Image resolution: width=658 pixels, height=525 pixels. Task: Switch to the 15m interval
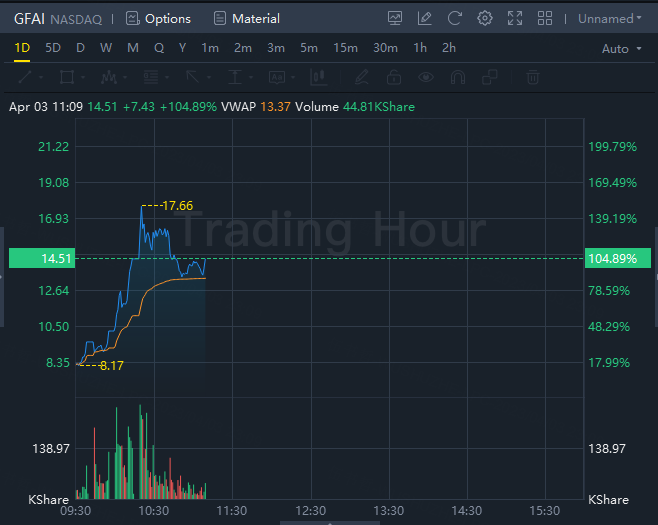pos(345,48)
